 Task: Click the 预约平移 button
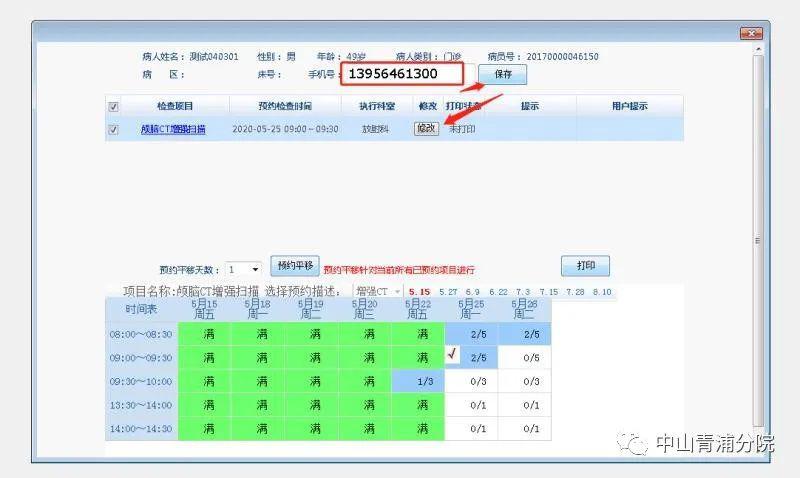click(295, 266)
